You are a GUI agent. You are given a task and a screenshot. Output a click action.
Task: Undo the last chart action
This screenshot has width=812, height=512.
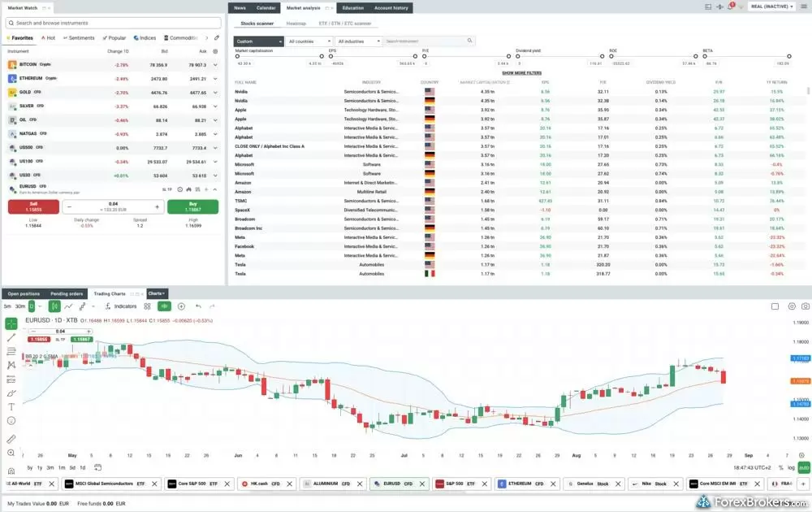pyautogui.click(x=198, y=306)
